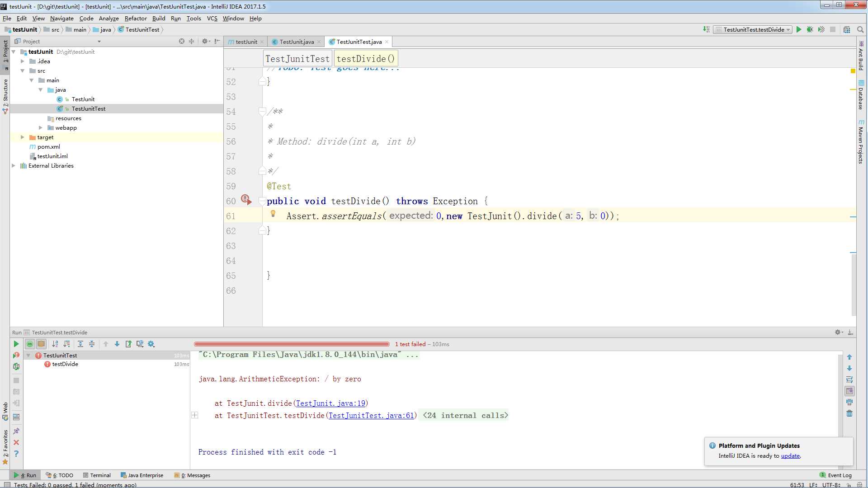Export test results icon

(x=128, y=344)
